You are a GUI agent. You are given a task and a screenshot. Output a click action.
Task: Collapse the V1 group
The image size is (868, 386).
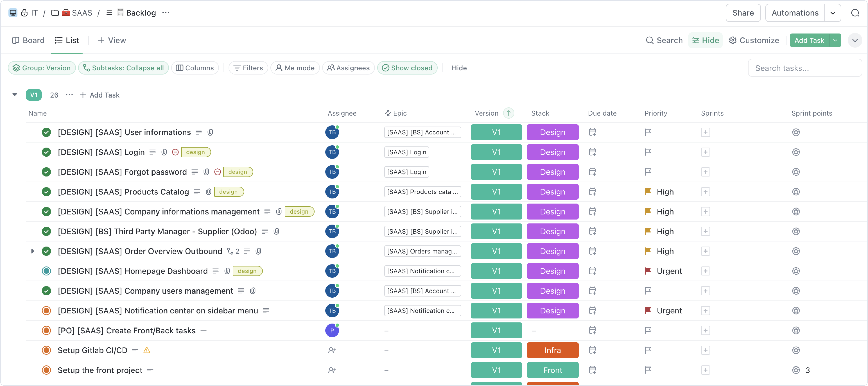click(14, 95)
